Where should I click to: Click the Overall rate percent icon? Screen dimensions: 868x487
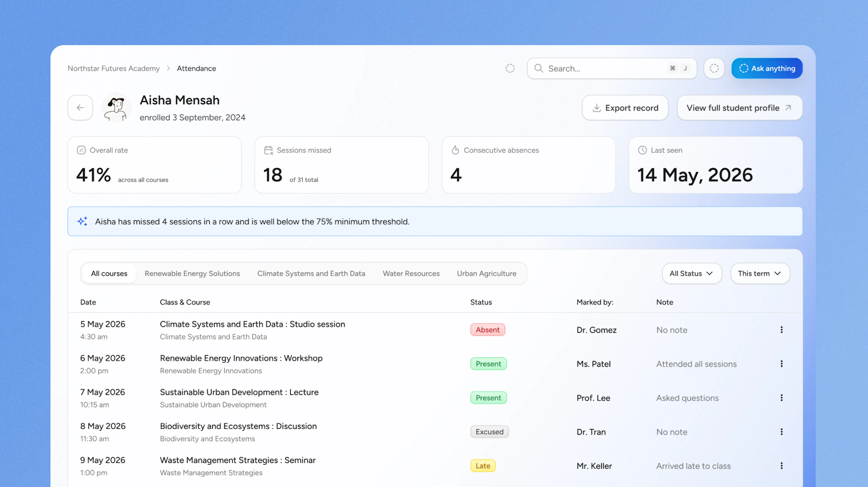pyautogui.click(x=81, y=150)
